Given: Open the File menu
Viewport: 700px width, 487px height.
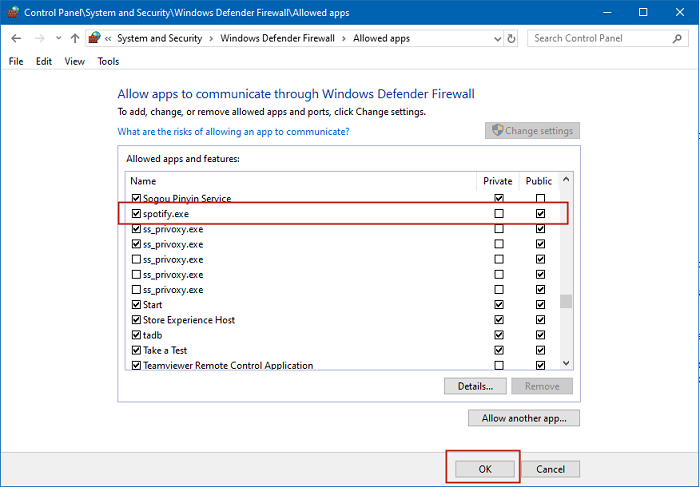Looking at the screenshot, I should click(x=15, y=61).
